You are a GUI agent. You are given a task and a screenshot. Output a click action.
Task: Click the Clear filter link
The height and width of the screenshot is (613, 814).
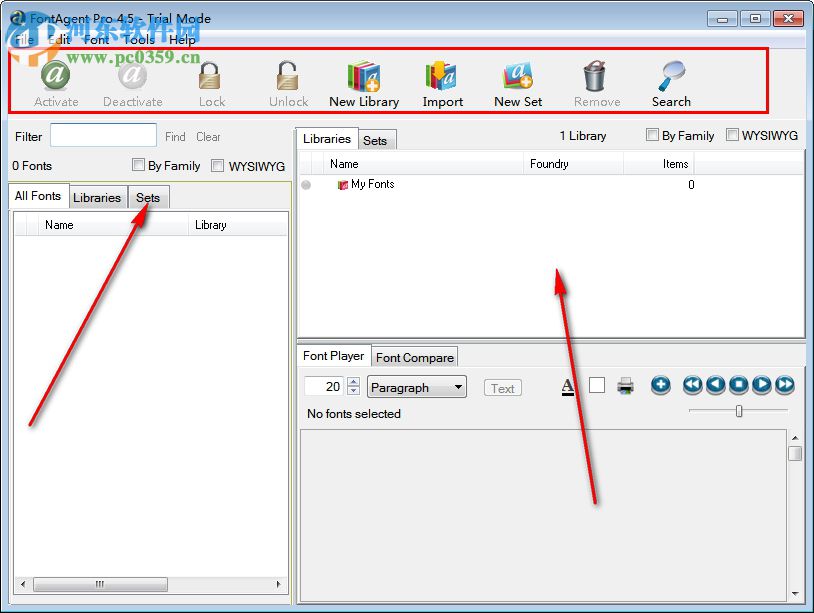(208, 136)
